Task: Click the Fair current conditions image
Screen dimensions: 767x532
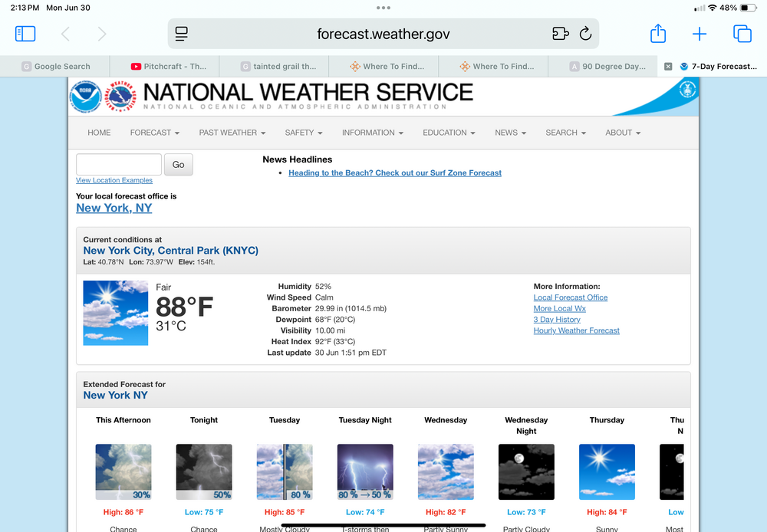Action: tap(116, 313)
